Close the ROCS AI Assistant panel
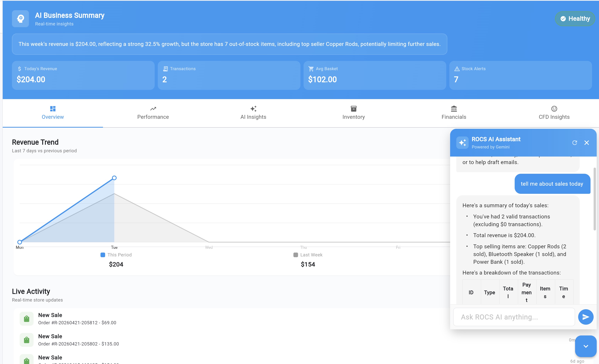The height and width of the screenshot is (364, 599). [x=587, y=143]
